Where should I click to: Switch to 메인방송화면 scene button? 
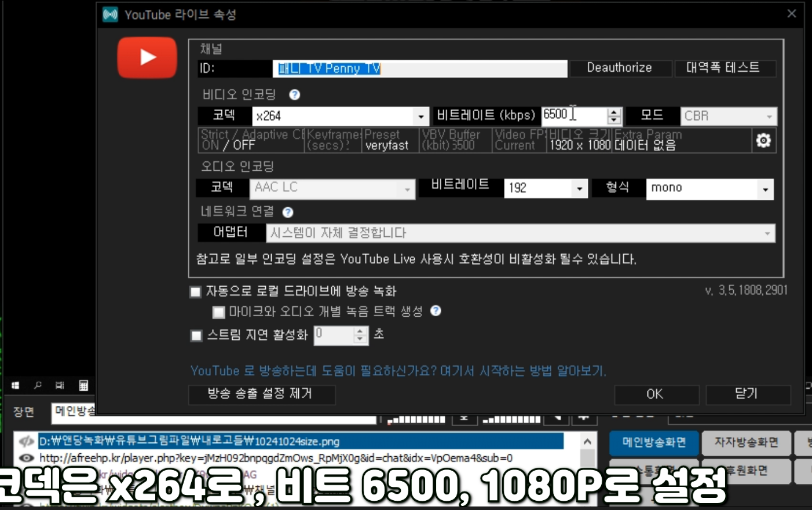pos(654,443)
